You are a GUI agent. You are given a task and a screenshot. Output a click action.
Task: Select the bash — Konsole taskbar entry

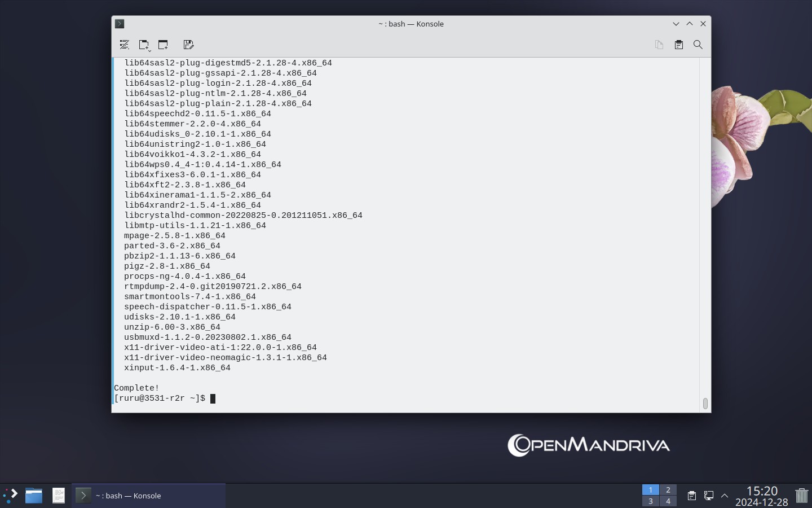tap(149, 496)
